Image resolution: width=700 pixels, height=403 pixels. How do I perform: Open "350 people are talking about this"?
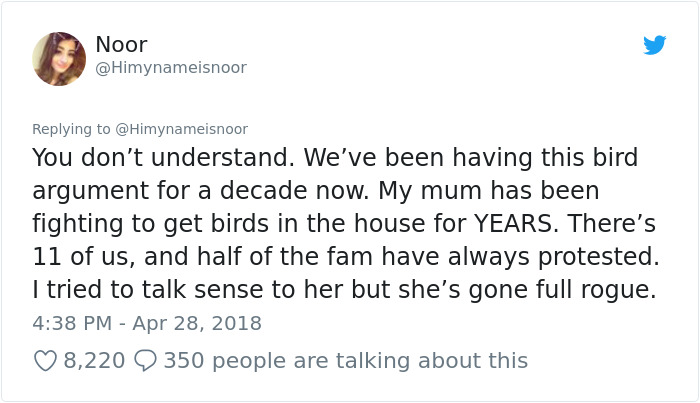(x=345, y=360)
